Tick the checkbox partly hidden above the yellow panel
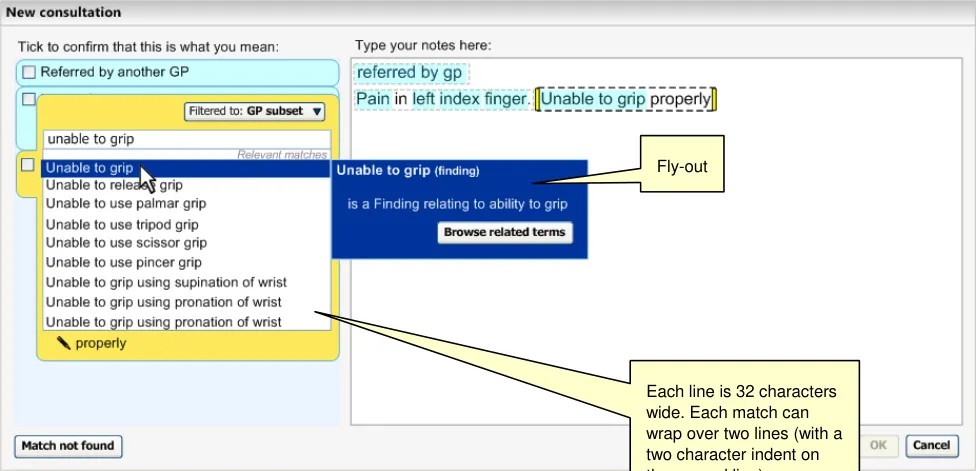The width and height of the screenshot is (976, 471). pyautogui.click(x=28, y=99)
